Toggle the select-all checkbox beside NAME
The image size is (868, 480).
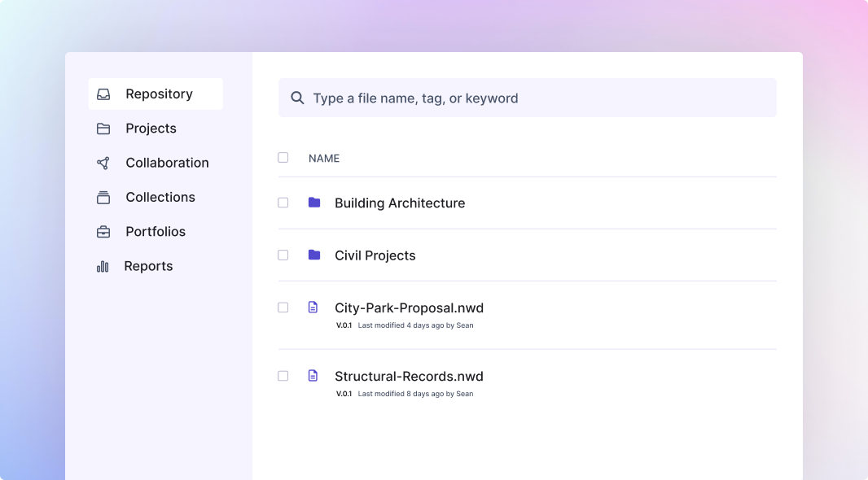point(283,158)
